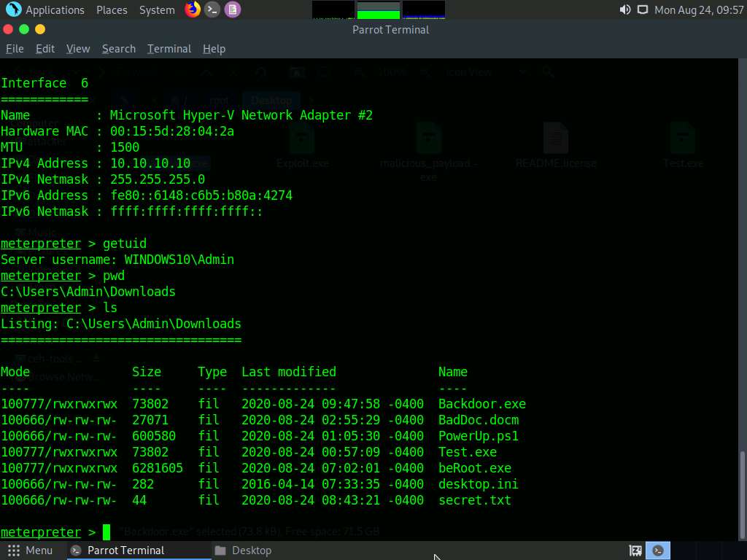Open the Parrot Applications menu

[x=55, y=10]
